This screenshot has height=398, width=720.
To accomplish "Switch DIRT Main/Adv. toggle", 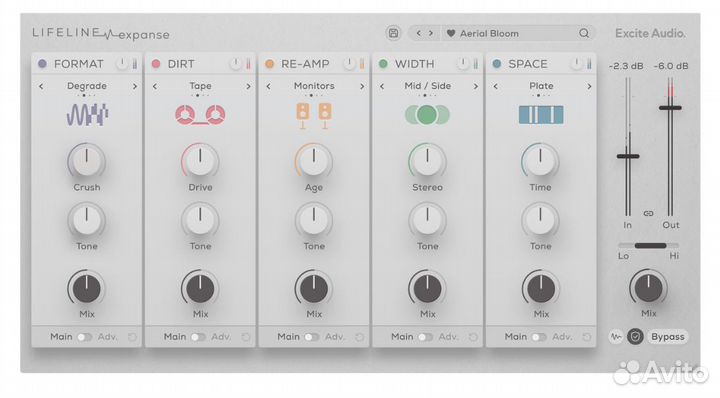I will [198, 337].
